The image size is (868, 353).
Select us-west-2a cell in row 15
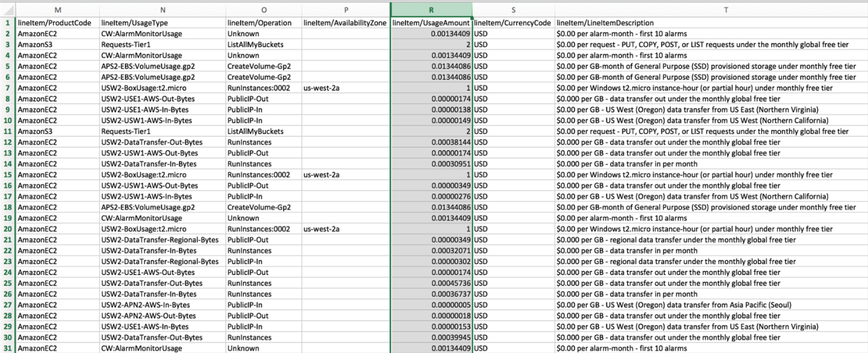[346, 175]
